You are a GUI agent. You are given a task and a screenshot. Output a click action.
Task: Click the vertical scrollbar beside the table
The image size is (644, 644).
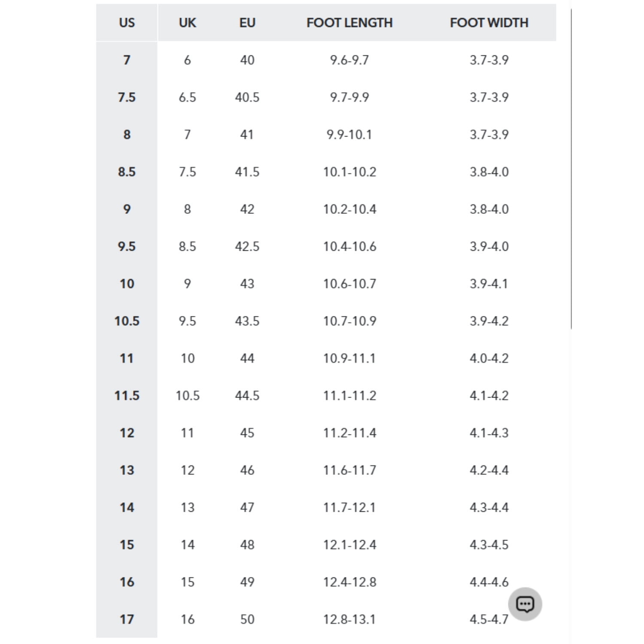click(571, 169)
